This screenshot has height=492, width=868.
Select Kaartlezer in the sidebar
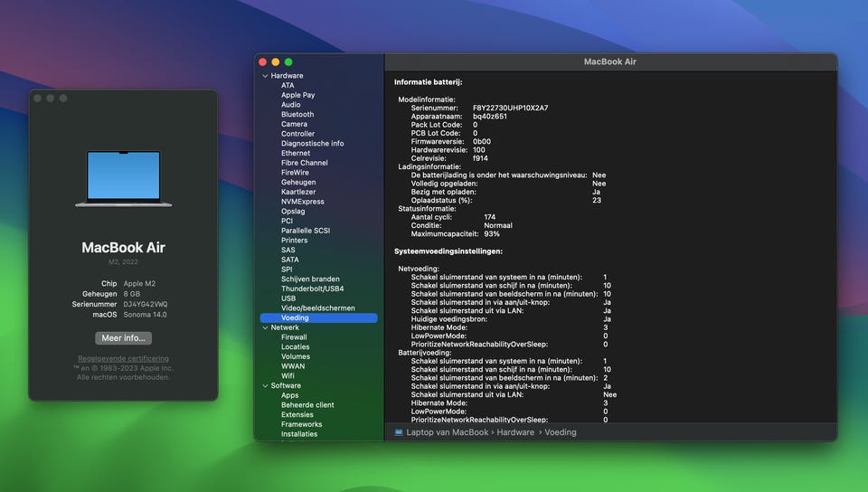coord(298,192)
